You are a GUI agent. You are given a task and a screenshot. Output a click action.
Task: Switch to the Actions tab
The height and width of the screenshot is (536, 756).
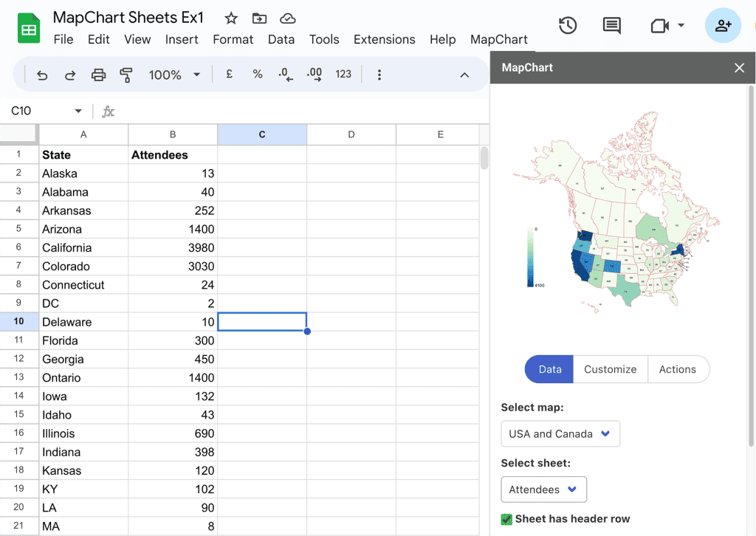(x=678, y=369)
